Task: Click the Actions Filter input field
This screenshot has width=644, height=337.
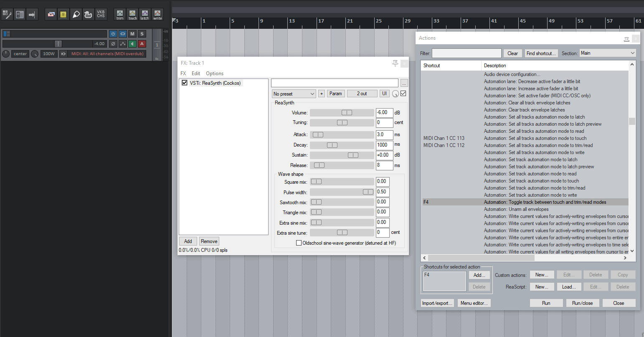Action: [x=467, y=53]
